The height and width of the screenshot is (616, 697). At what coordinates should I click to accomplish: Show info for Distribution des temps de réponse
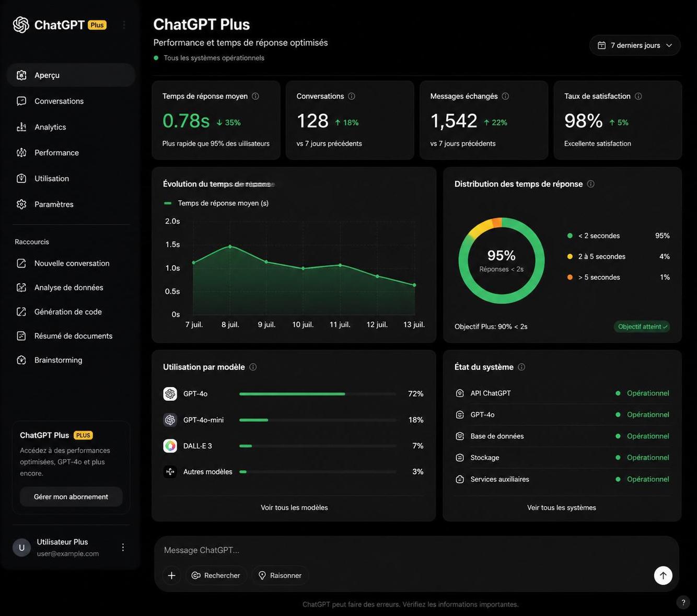[591, 184]
